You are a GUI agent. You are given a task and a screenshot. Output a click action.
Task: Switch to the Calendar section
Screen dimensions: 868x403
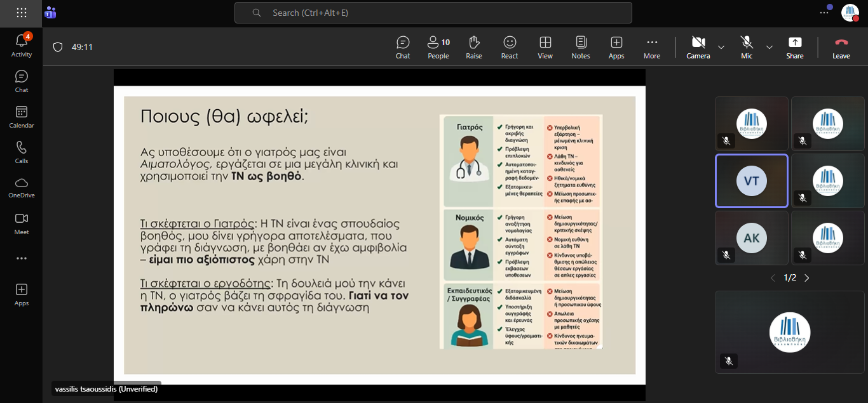[x=21, y=117]
